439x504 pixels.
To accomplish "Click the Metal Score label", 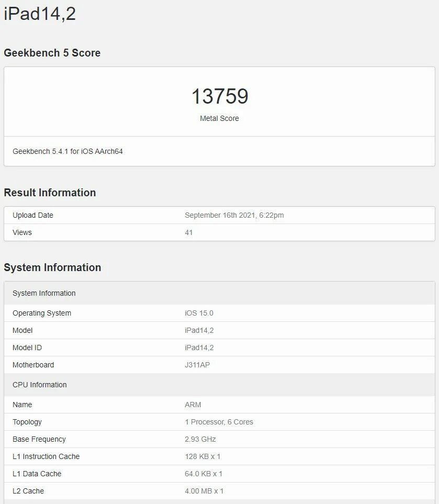I will (220, 118).
